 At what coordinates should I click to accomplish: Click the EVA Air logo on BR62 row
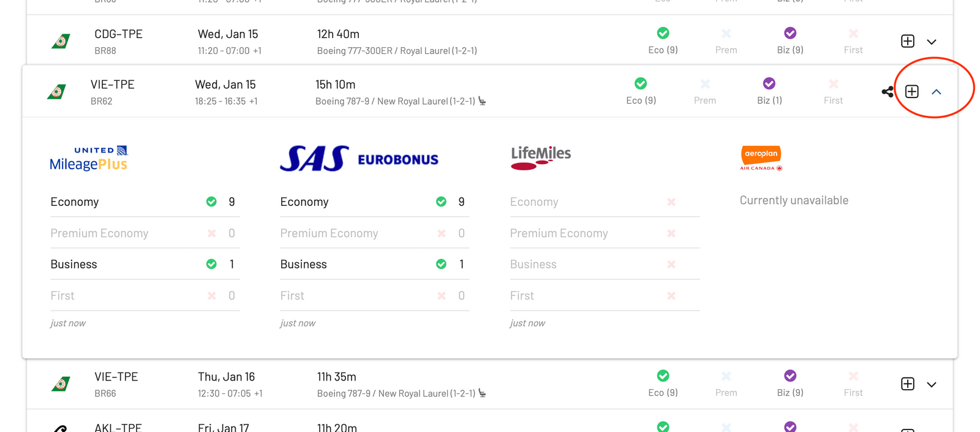[57, 92]
